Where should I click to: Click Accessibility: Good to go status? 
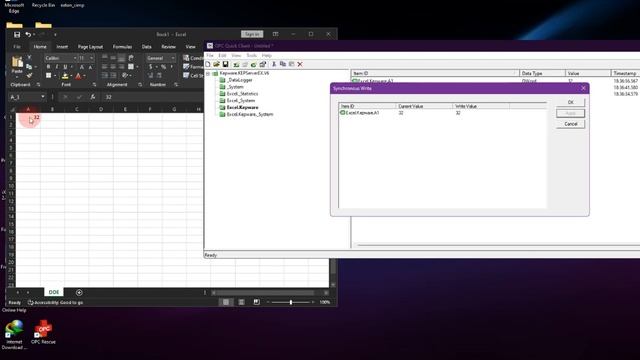tap(56, 302)
